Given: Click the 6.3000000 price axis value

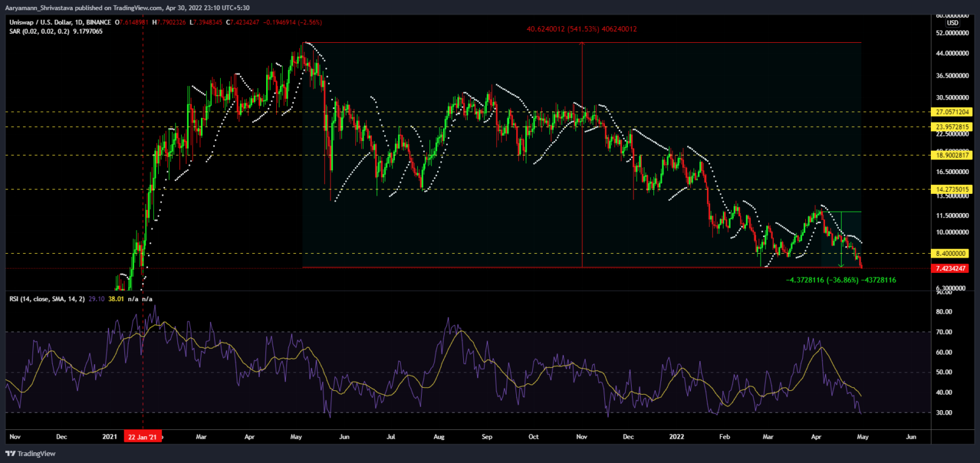Looking at the screenshot, I should 951,288.
